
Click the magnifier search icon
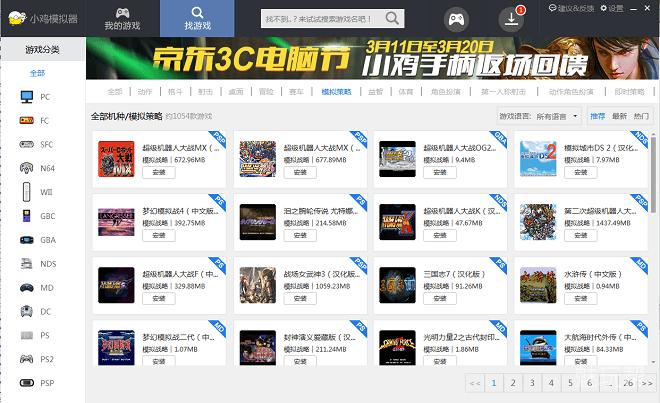click(x=392, y=19)
